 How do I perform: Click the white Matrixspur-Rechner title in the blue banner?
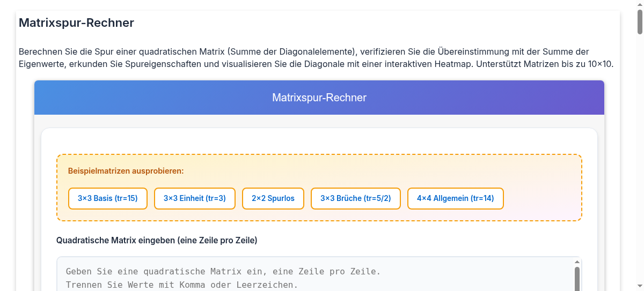tap(319, 98)
